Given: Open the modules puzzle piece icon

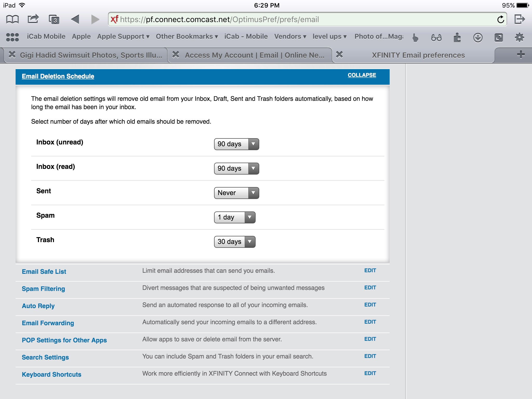Looking at the screenshot, I should (x=457, y=38).
